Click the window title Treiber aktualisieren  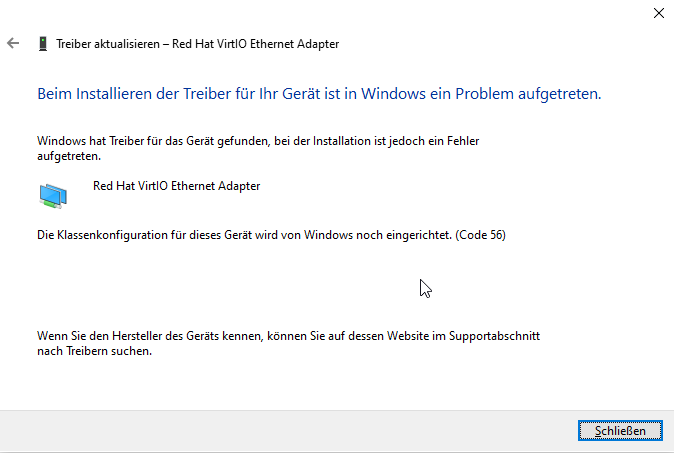[108, 44]
